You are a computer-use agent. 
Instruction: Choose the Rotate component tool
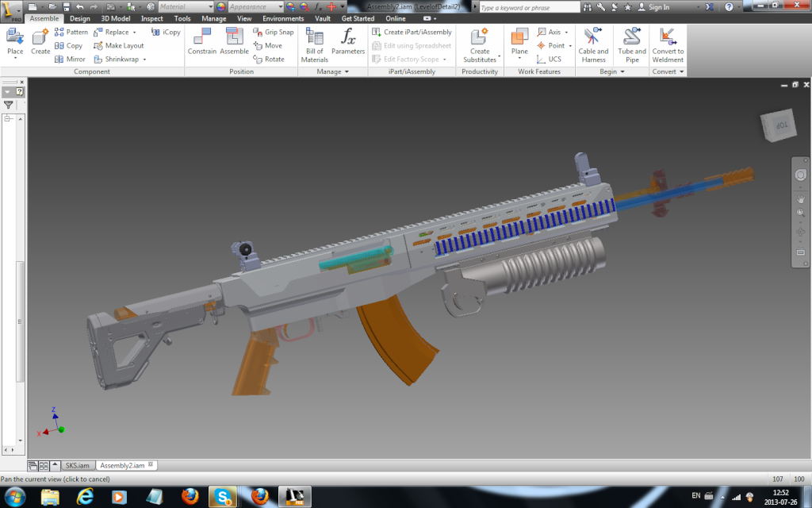click(269, 59)
